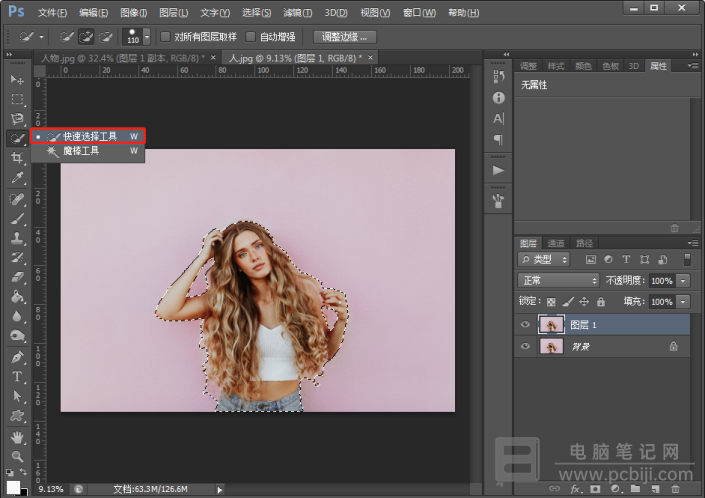Select the Pen tool
705x498 pixels.
[x=17, y=357]
